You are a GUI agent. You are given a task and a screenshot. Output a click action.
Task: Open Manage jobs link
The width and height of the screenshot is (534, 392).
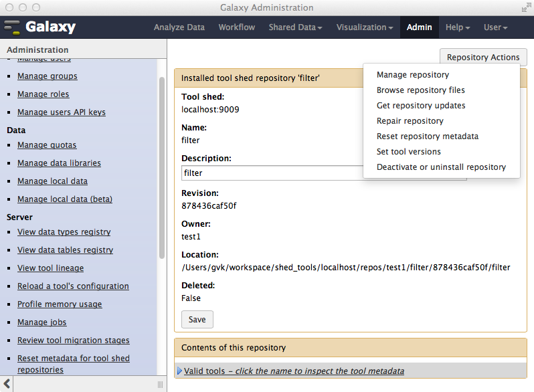pyautogui.click(x=42, y=322)
